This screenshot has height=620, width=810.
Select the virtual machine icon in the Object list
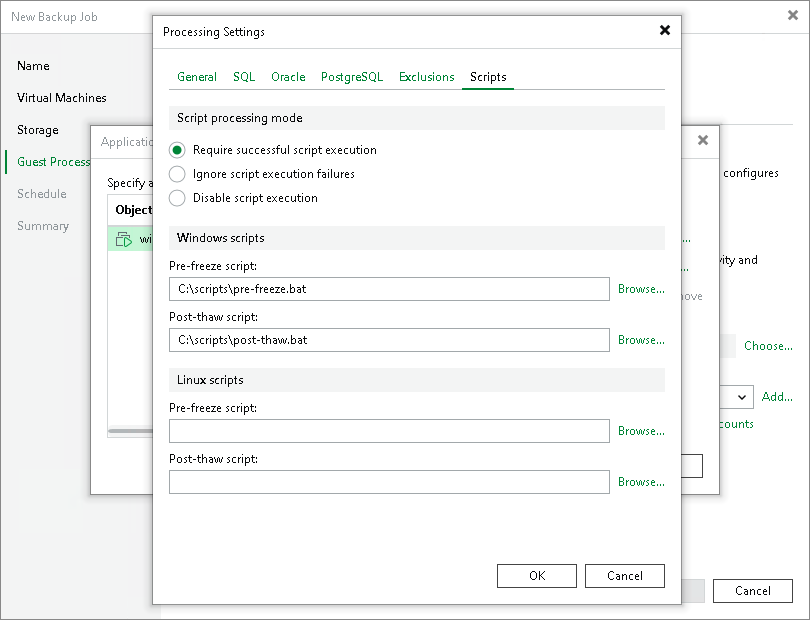point(126,239)
